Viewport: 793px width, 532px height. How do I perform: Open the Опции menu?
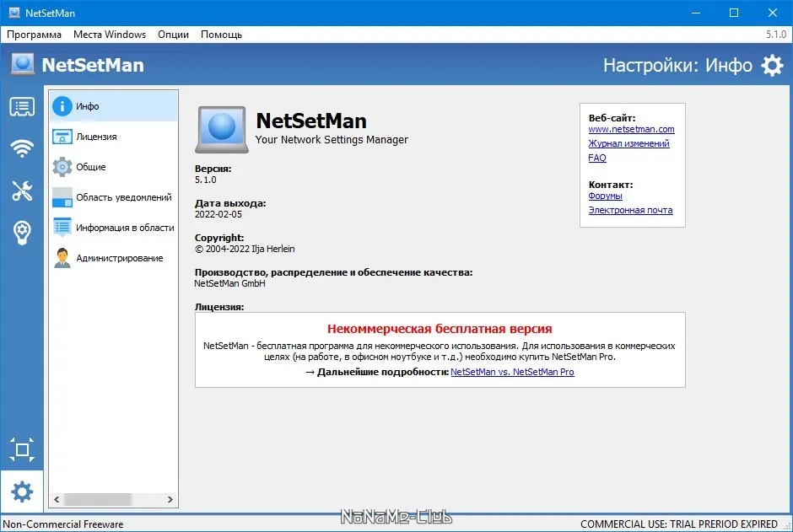174,35
